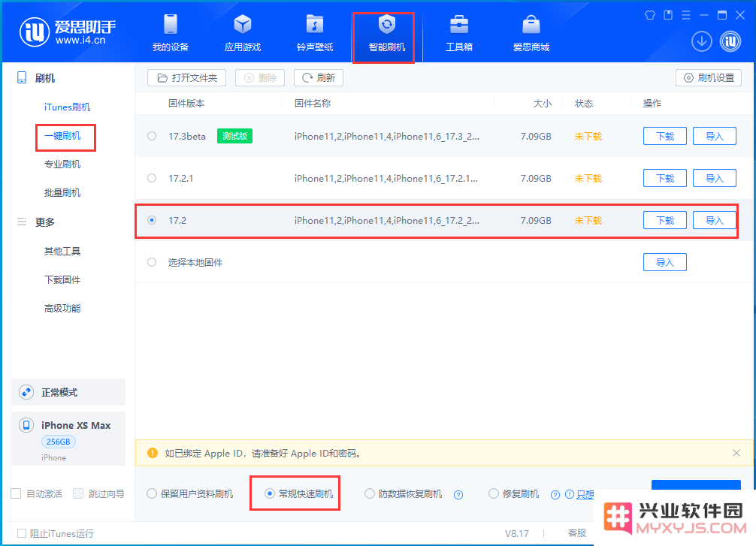This screenshot has width=756, height=546.
Task: Click the 客服 customer service link
Action: coord(577,533)
